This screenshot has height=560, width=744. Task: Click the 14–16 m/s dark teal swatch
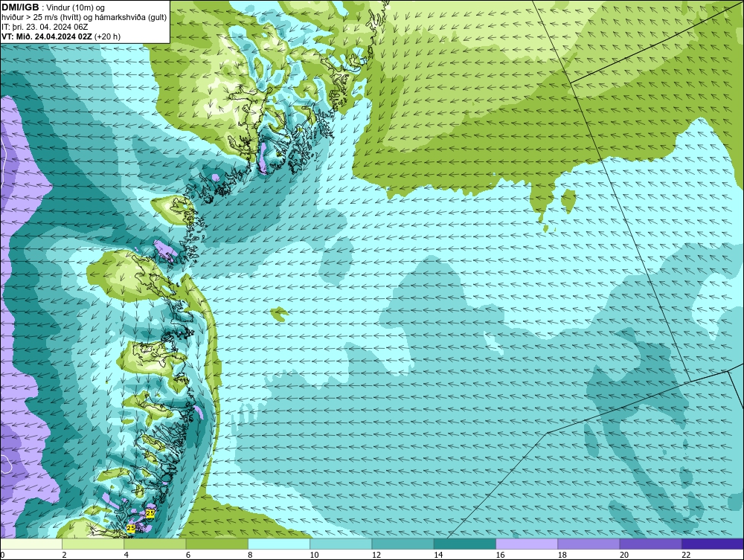464,544
